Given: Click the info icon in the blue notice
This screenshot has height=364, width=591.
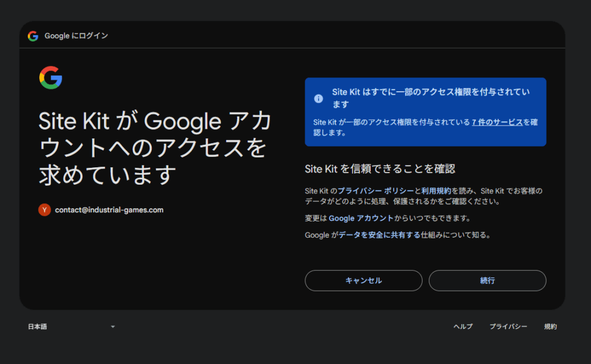Looking at the screenshot, I should (x=319, y=98).
